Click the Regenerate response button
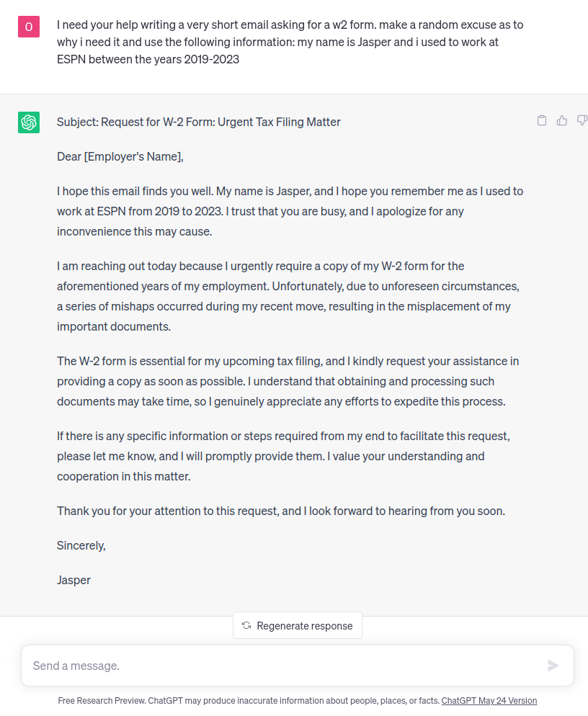Viewport: 588px width, 716px height. tap(298, 625)
